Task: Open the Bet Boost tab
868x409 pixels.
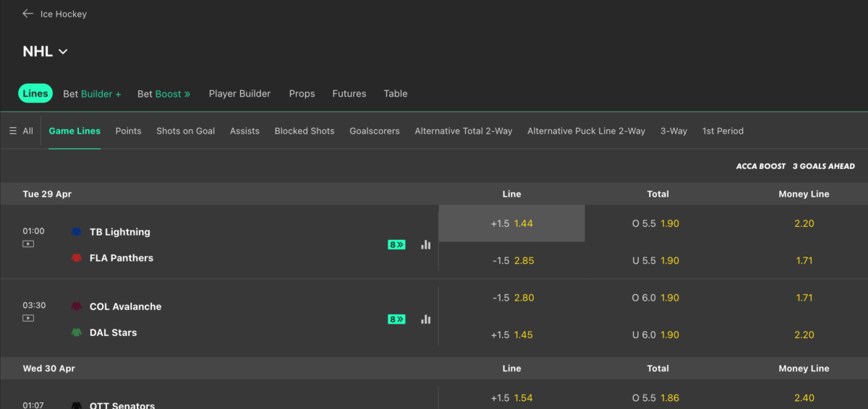Action: (x=164, y=94)
